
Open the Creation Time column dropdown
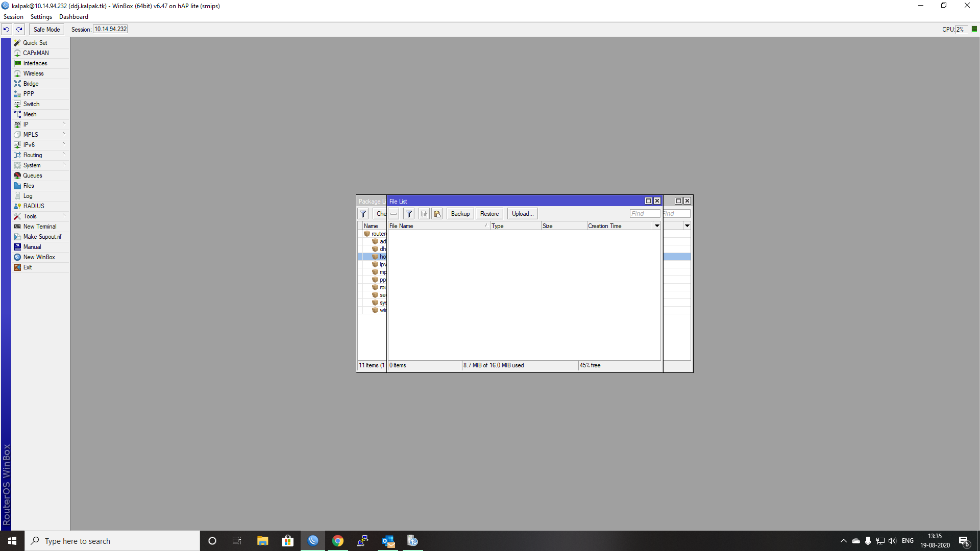point(657,226)
